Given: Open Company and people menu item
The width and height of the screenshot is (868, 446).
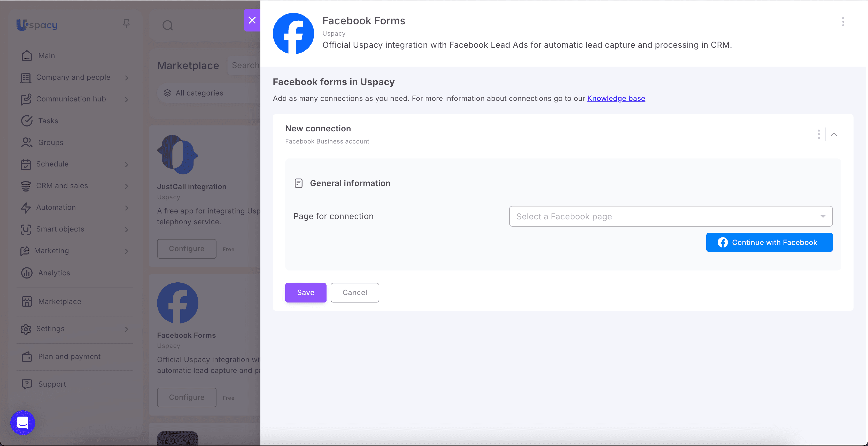Looking at the screenshot, I should pyautogui.click(x=73, y=77).
